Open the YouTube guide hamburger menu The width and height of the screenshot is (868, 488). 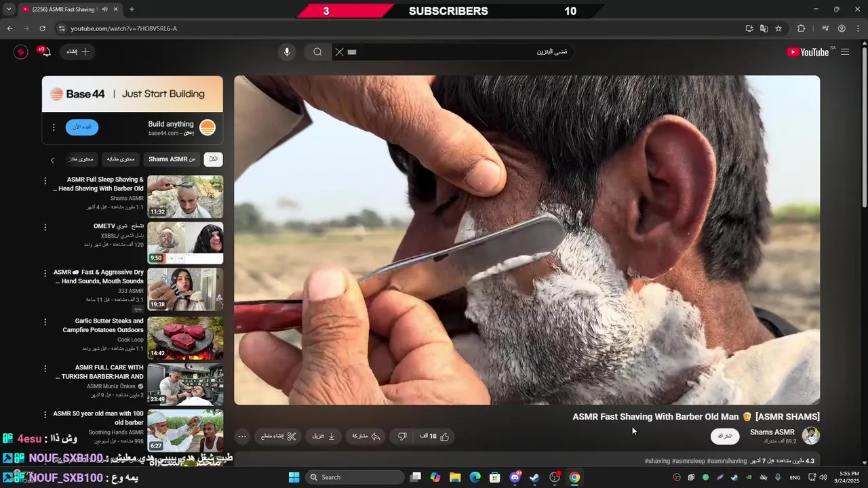click(845, 52)
